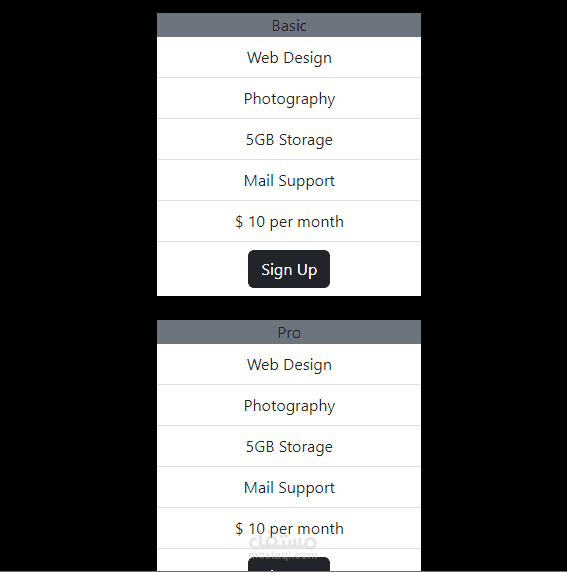Select the Pro plan header
This screenshot has width=567, height=572.
[x=289, y=332]
